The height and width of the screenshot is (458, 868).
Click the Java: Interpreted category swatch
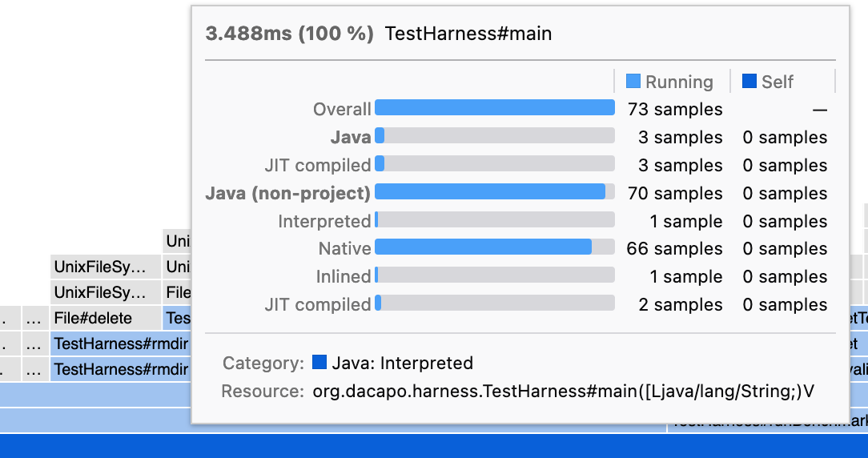click(319, 362)
